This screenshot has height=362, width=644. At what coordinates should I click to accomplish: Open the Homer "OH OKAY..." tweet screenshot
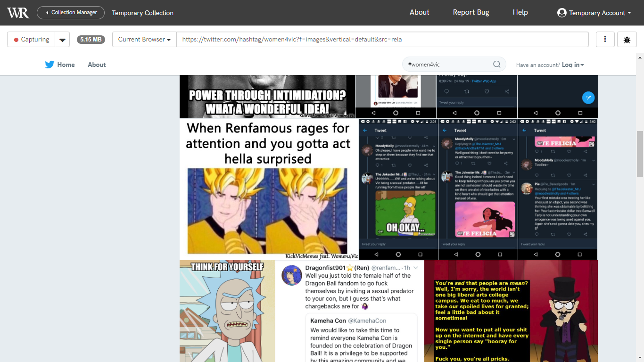(x=398, y=189)
